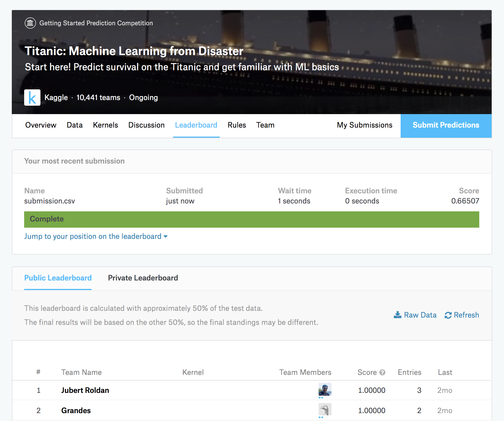Click the 'Your most recent submission' heading

[74, 161]
